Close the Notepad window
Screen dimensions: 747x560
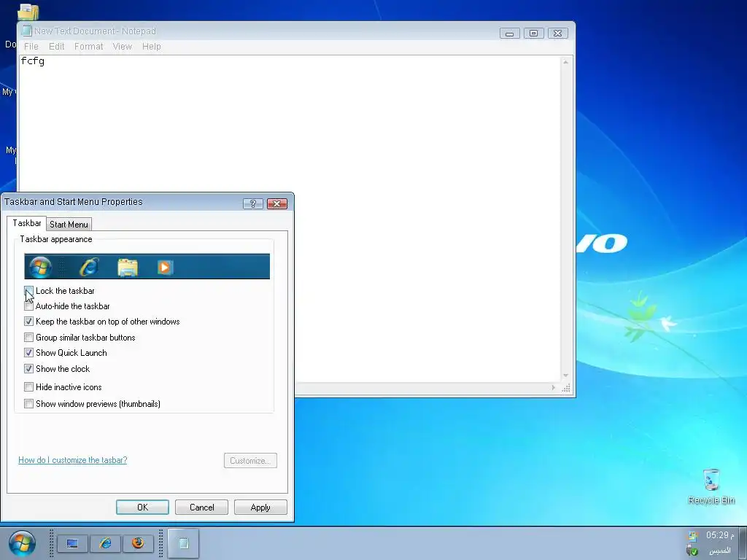(557, 34)
